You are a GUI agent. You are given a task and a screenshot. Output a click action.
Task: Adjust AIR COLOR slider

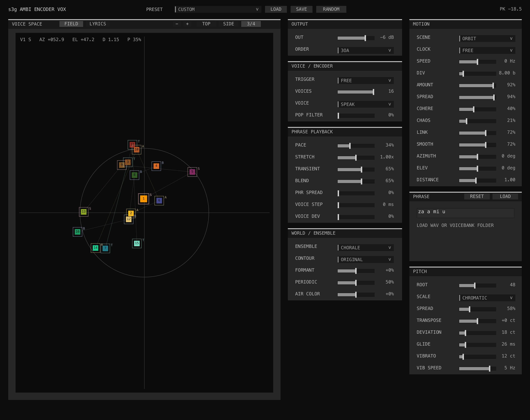356,294
